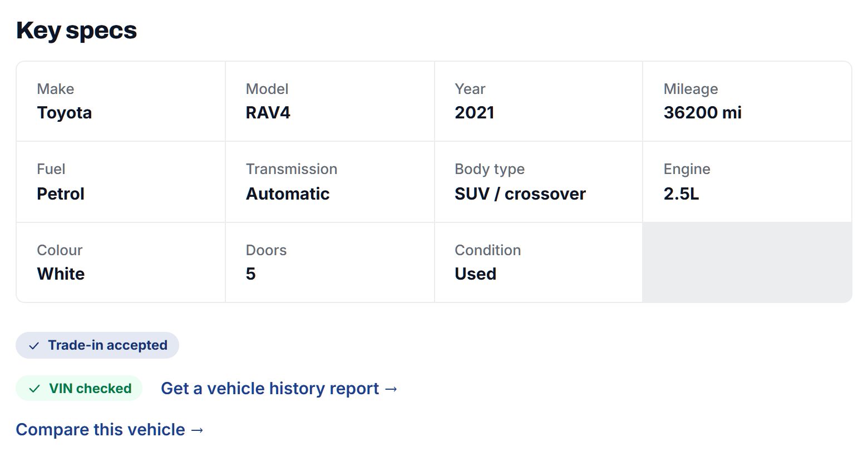The image size is (868, 457).
Task: Click the Mileage value 36200 mi
Action: pos(703,113)
